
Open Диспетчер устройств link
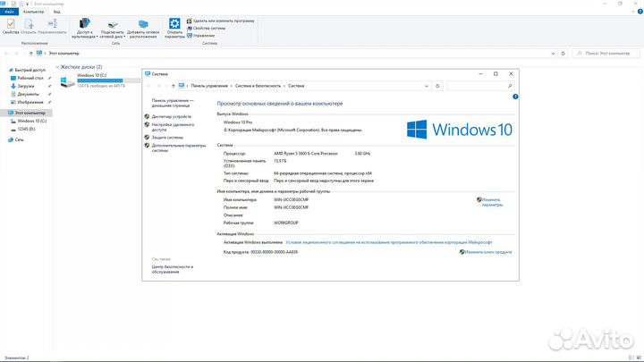[171, 116]
